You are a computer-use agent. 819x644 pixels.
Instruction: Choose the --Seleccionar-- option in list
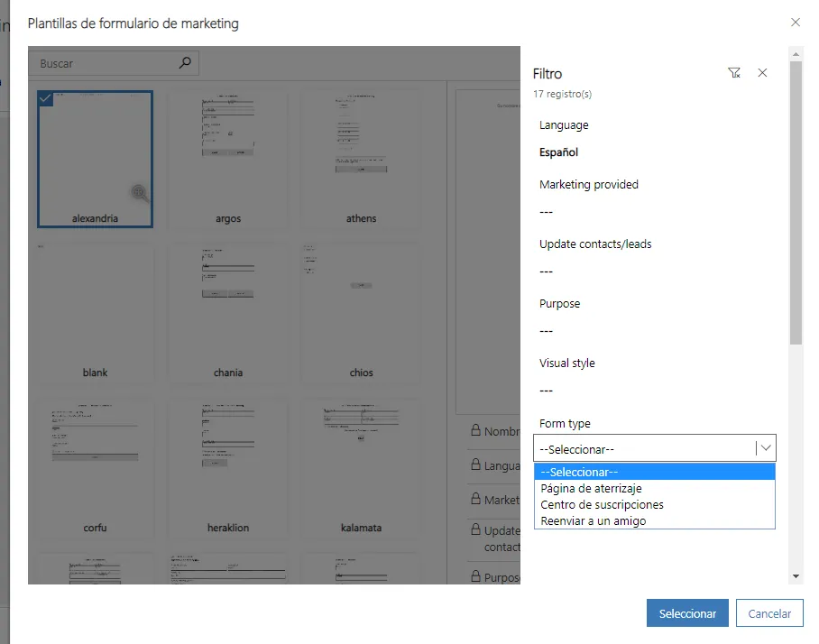pyautogui.click(x=655, y=472)
